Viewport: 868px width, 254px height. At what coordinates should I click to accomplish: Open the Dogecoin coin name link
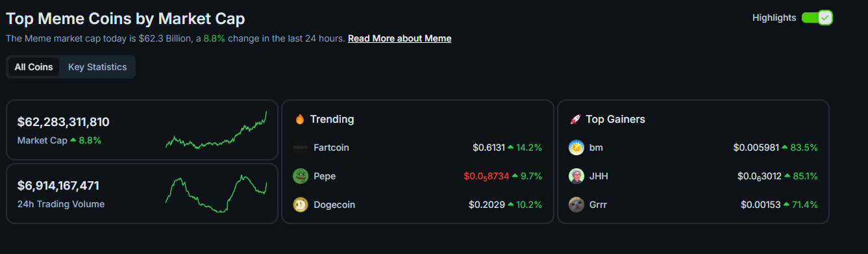click(334, 205)
